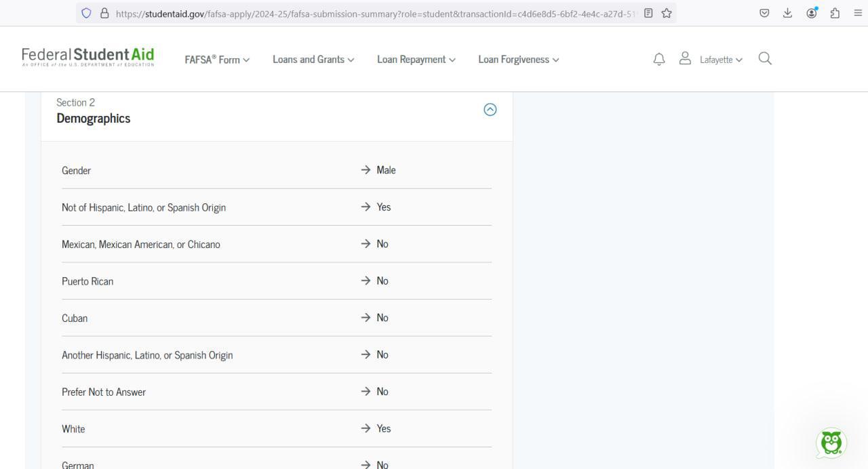This screenshot has height=469, width=868.
Task: Open the Firefox downloads panel
Action: (x=787, y=13)
